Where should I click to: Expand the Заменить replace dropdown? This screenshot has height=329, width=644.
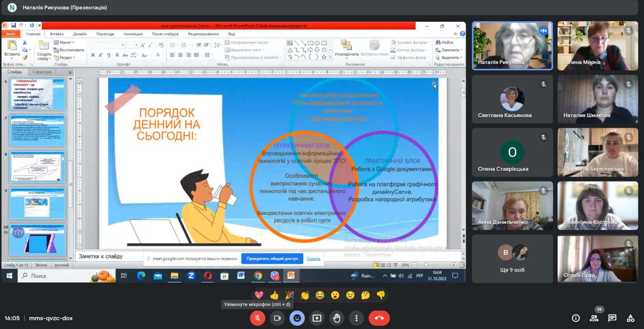coord(449,50)
